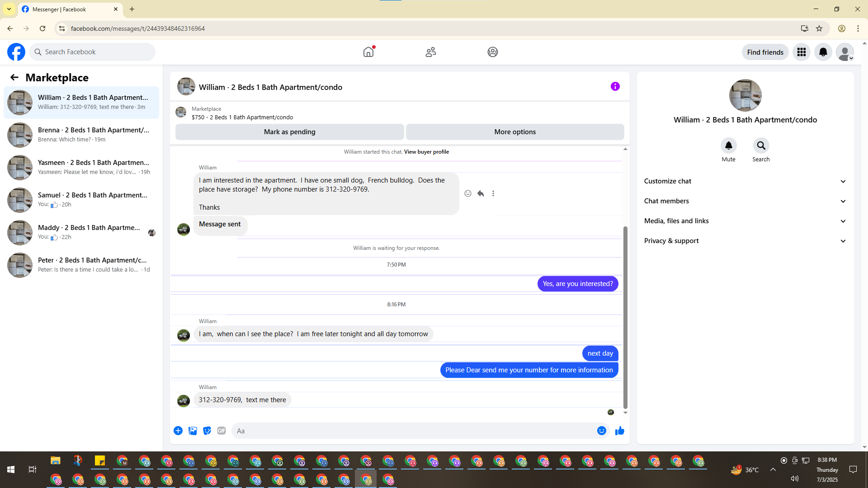
Task: Send a thumbs-up like in the chat
Action: tap(619, 431)
